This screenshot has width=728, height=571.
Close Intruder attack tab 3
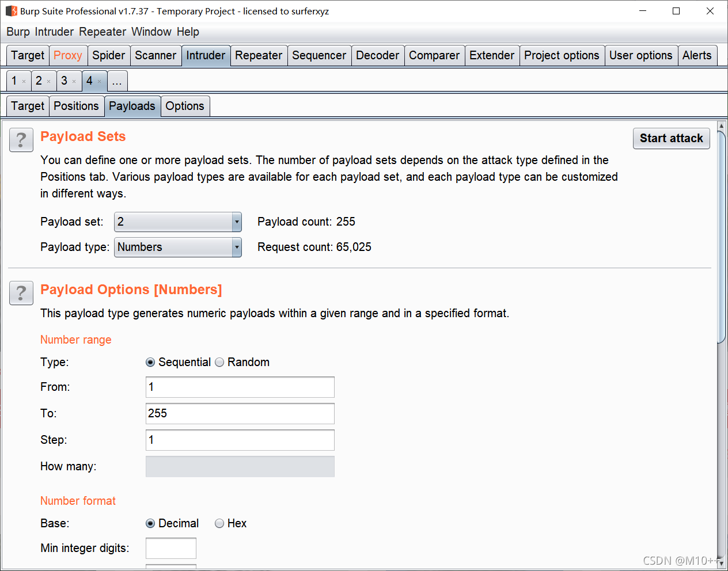pyautogui.click(x=74, y=82)
